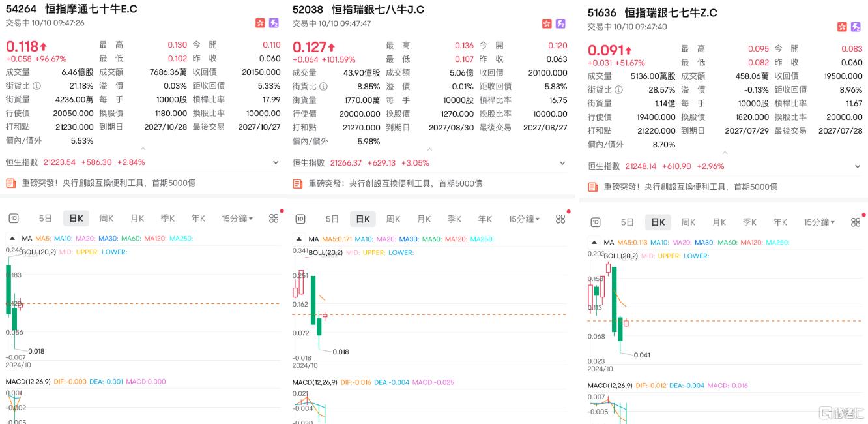Switch to 5日 tab in 52038 panel
The width and height of the screenshot is (868, 424).
coord(332,219)
